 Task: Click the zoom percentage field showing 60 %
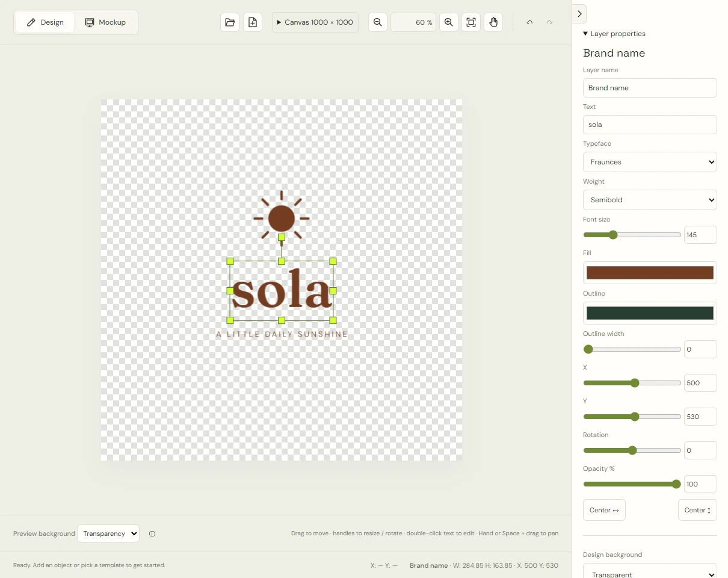click(413, 22)
